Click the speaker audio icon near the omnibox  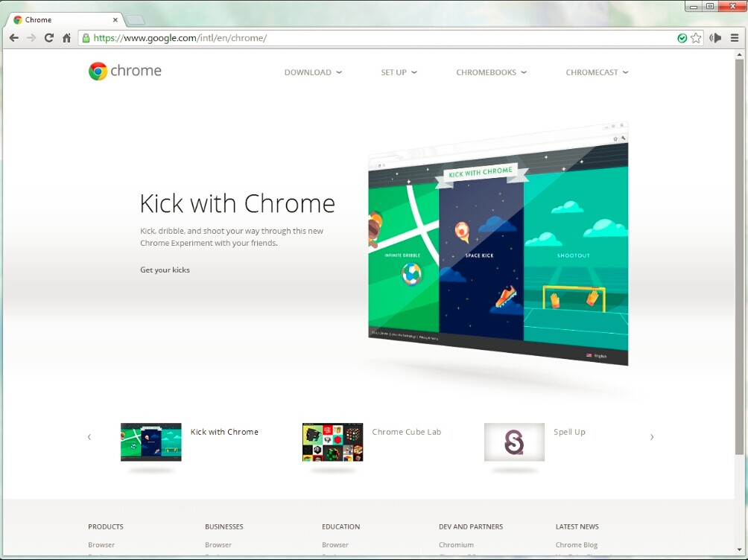tap(714, 37)
